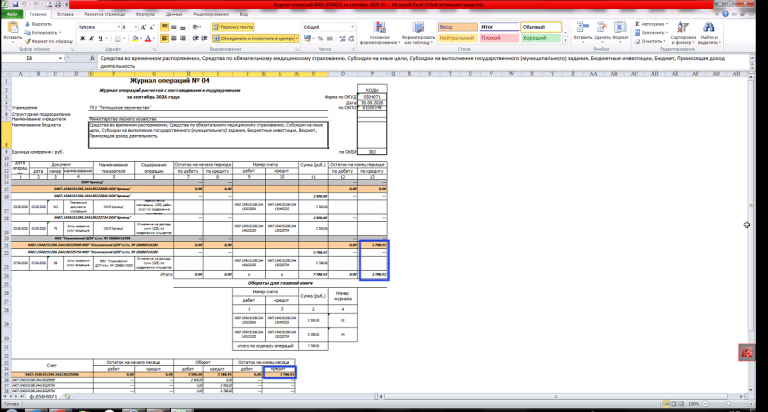The height and width of the screenshot is (412, 768).
Task: Switch to the Разметка страницы tab
Action: coord(105,15)
